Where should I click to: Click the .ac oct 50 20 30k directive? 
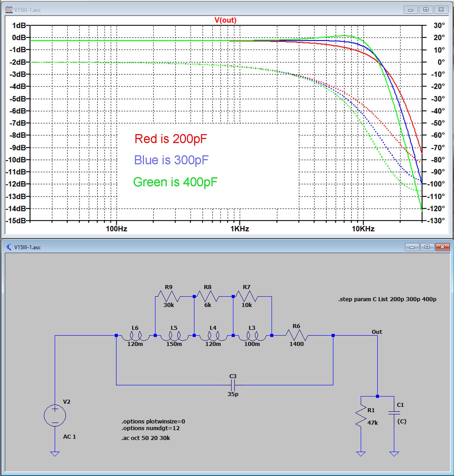[145, 438]
